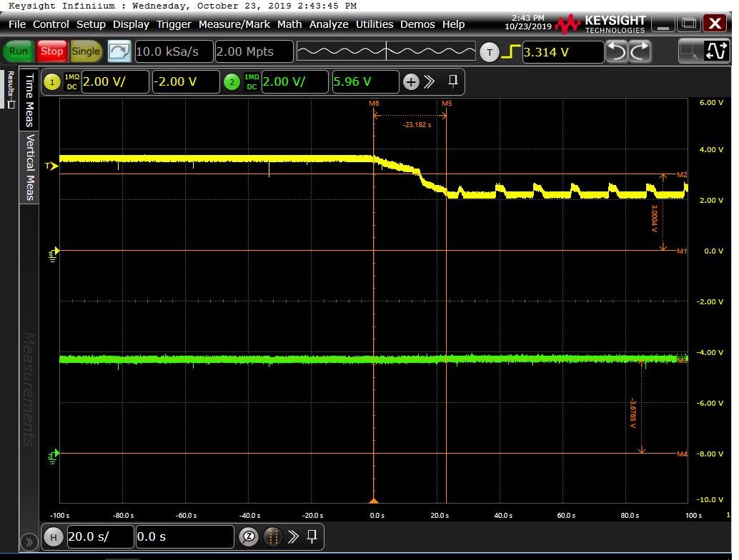Image resolution: width=739 pixels, height=560 pixels.
Task: Pin the horizontal toolbar
Action: pos(312,536)
